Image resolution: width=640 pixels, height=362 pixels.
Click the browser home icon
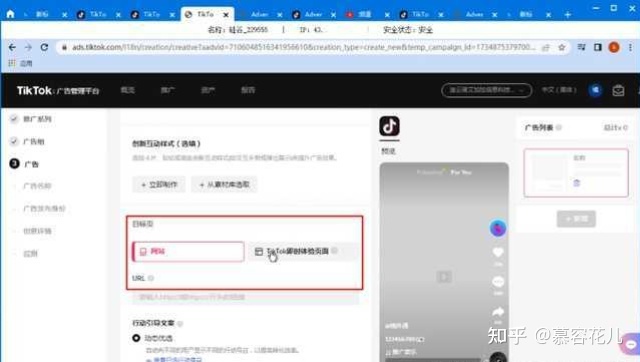click(x=10, y=14)
